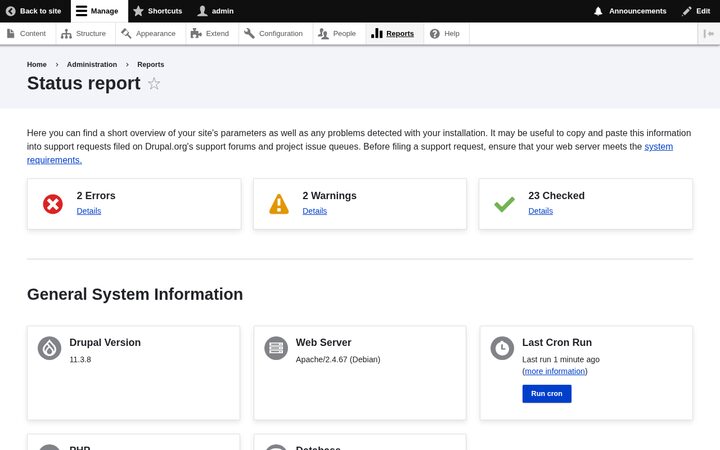Click the Home breadcrumb link
720x450 pixels.
(x=37, y=65)
